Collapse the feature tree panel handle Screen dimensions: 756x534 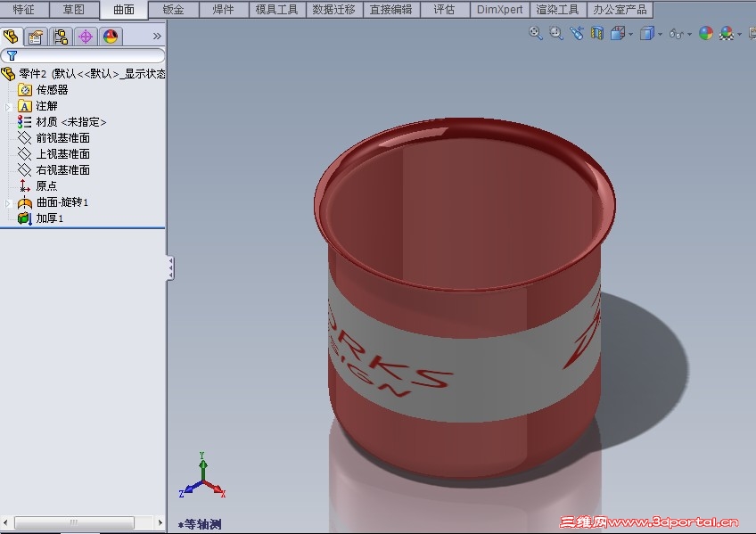[x=170, y=268]
